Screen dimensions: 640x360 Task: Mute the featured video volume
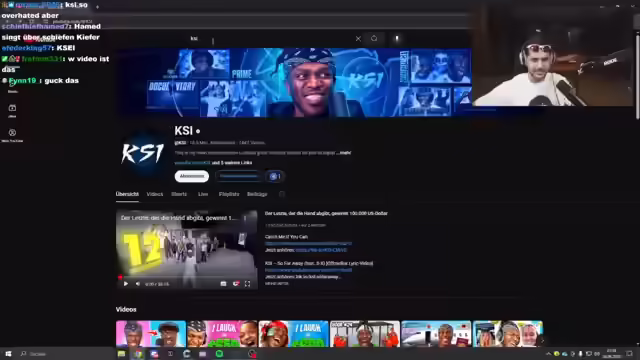tap(138, 284)
